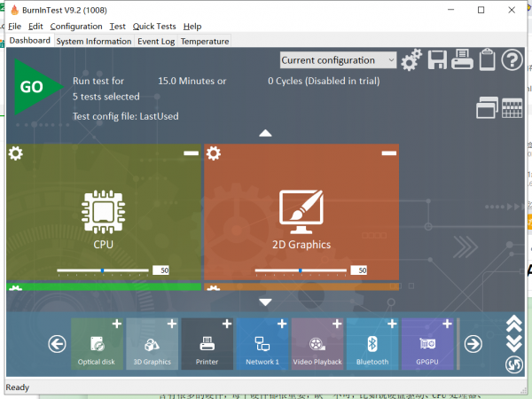
Task: Click the Ready status bar text
Action: (x=18, y=387)
